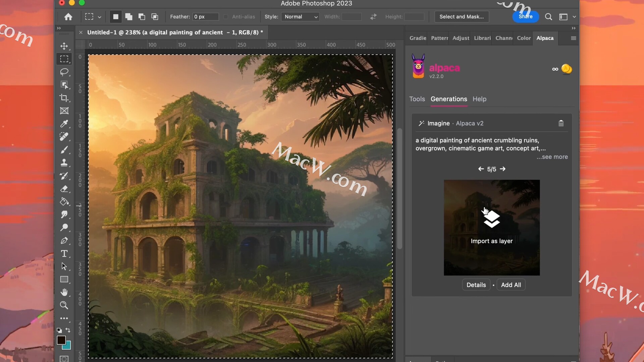Switch to the Libraries panel tab
The width and height of the screenshot is (644, 362).
click(x=482, y=38)
